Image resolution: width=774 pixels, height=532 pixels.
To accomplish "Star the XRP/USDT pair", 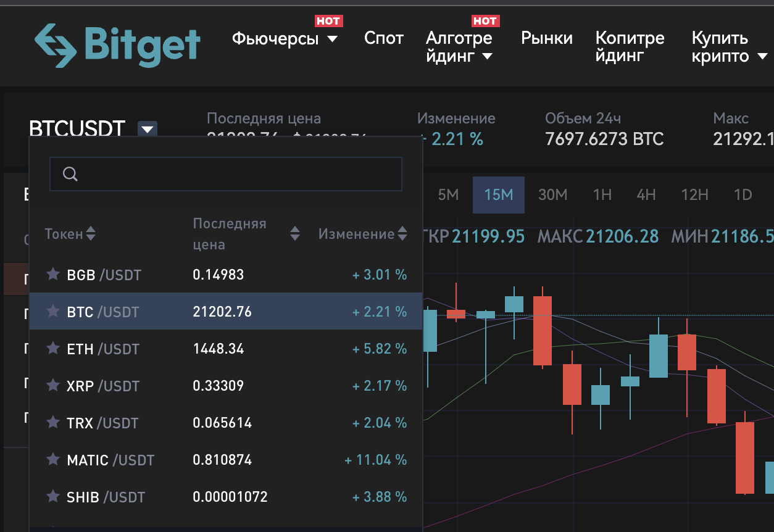I will 54,385.
